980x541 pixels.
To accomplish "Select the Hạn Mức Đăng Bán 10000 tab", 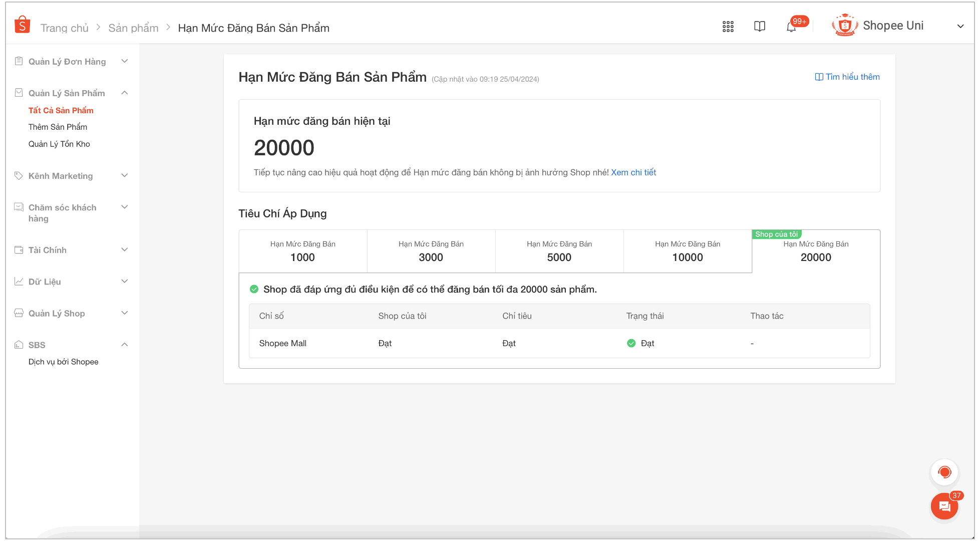I will (688, 251).
